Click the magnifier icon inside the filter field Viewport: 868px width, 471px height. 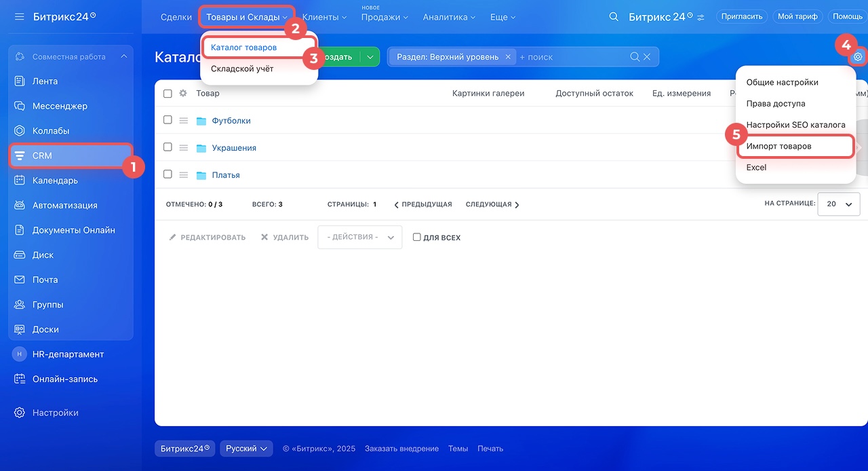click(635, 57)
